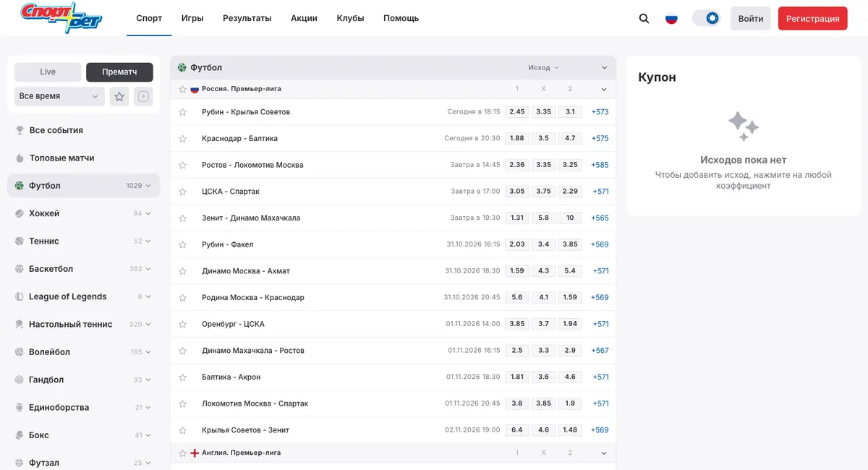Screen dimensions: 868x470
Task: Star the ЦСКА - Спартак match
Action: click(182, 192)
